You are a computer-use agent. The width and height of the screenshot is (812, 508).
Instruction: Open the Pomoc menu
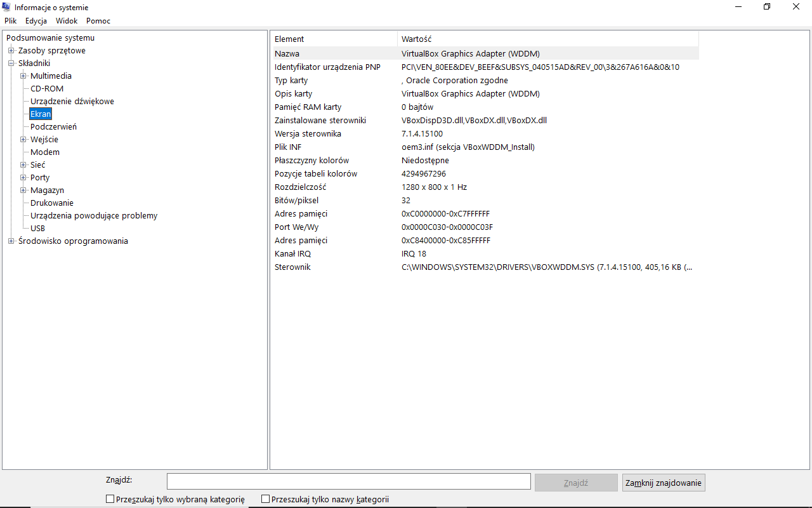click(x=98, y=21)
